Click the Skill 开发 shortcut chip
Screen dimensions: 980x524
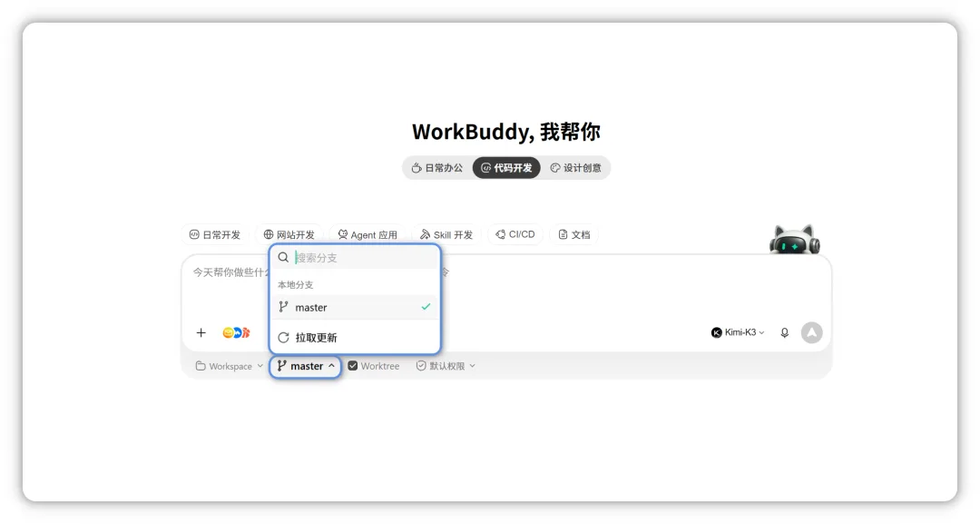(x=446, y=234)
